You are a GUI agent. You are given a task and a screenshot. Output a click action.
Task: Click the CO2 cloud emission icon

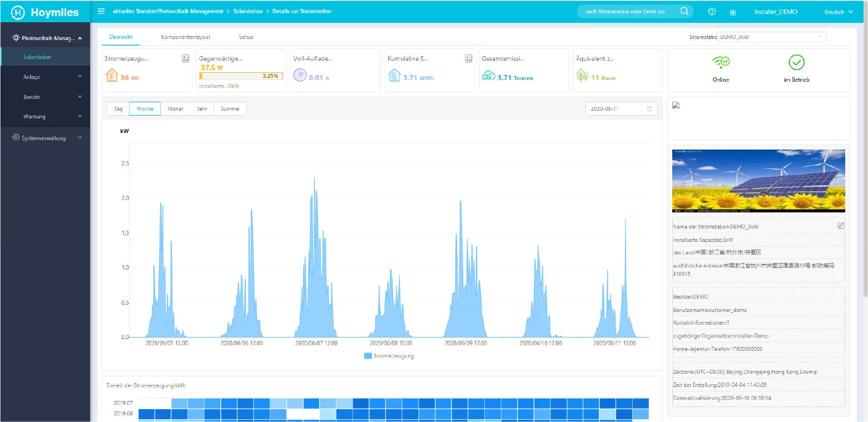pos(489,76)
